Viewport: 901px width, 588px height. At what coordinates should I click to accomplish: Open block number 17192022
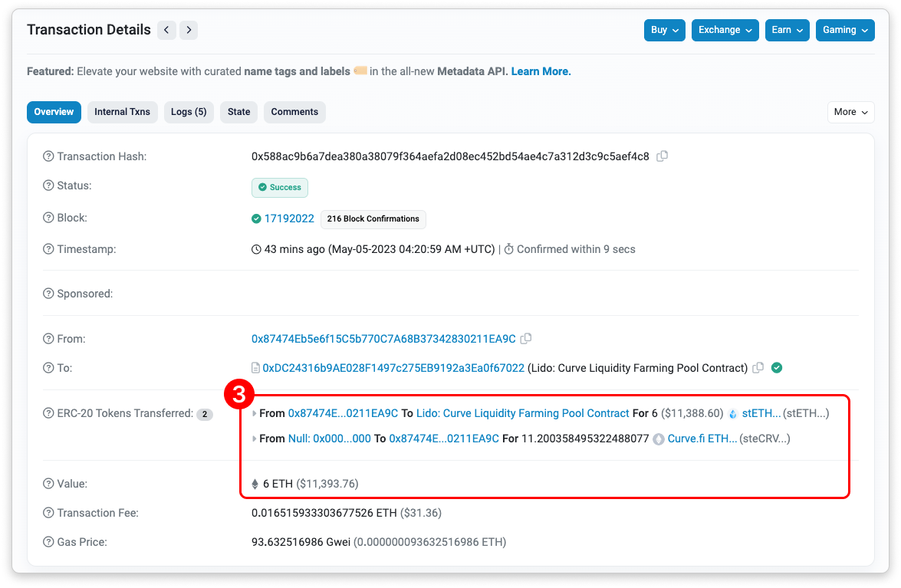(x=289, y=218)
